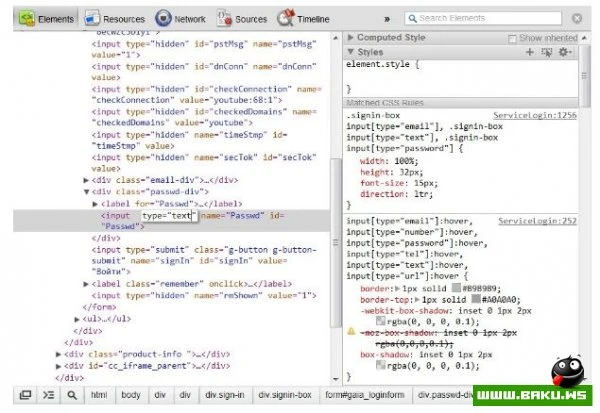This screenshot has height=413, width=600.
Task: Click the Search Elements field
Action: pos(483,18)
